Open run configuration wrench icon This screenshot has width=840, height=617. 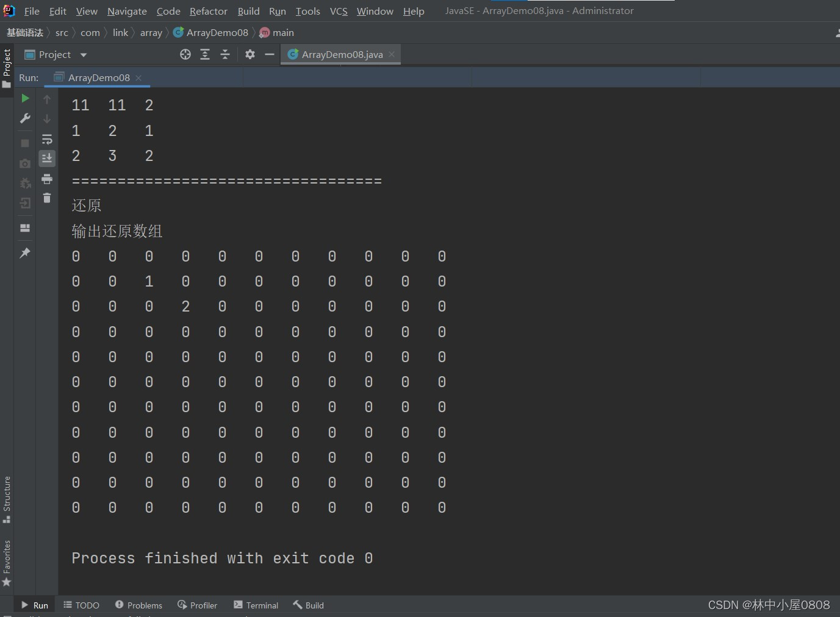[x=25, y=118]
